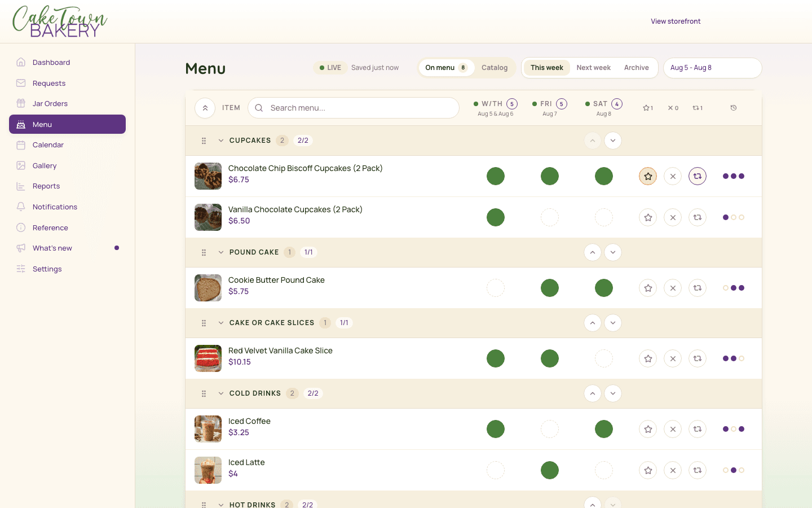The width and height of the screenshot is (812, 508).
Task: Open the Settings page
Action: (x=68, y=269)
